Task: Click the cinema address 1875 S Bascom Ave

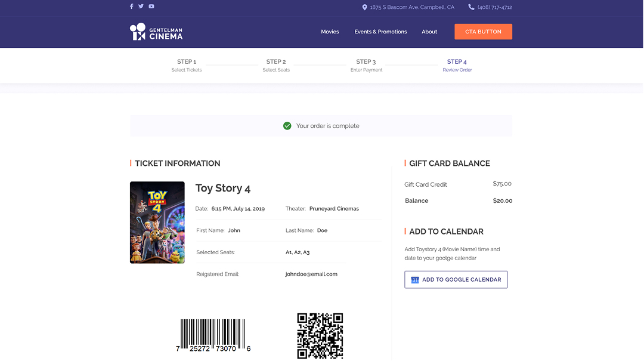Action: (412, 7)
